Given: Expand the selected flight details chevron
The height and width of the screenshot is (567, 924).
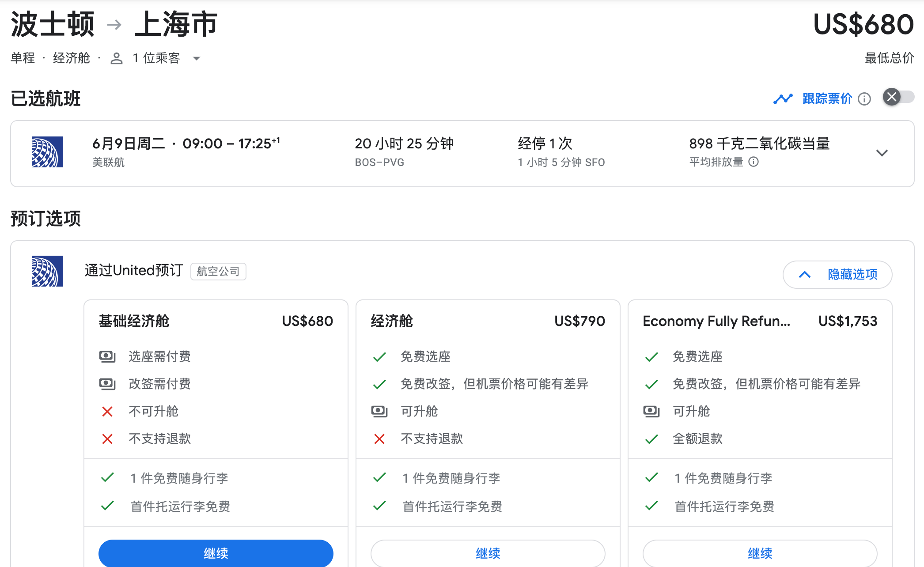Looking at the screenshot, I should 882,153.
